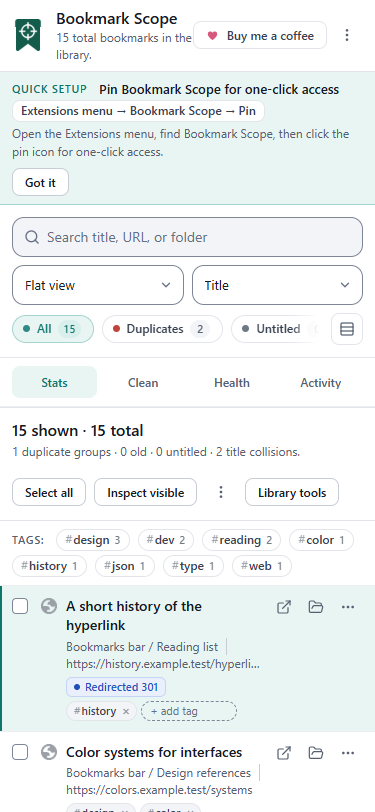Toggle list density layout icon
The height and width of the screenshot is (812, 375).
pyautogui.click(x=347, y=329)
